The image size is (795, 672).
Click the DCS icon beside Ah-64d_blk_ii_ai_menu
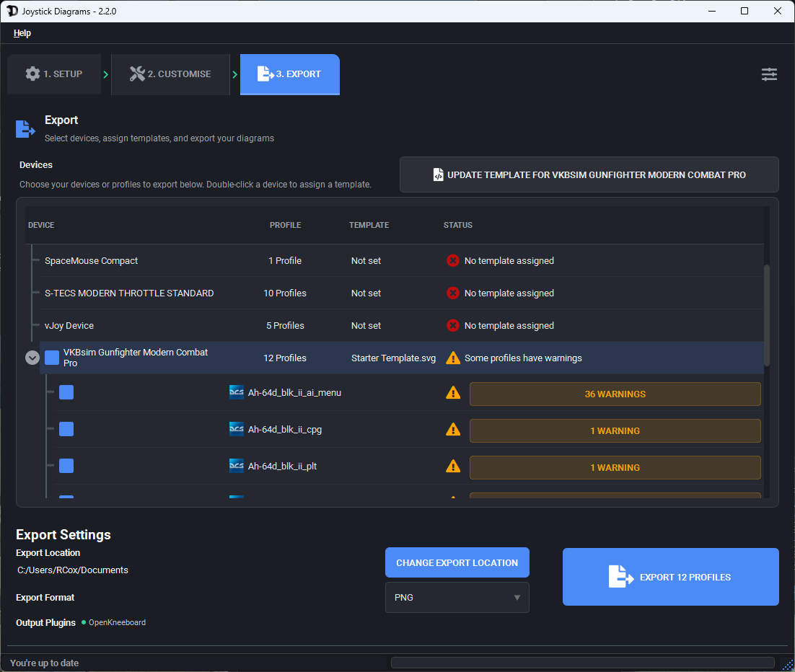tap(237, 392)
